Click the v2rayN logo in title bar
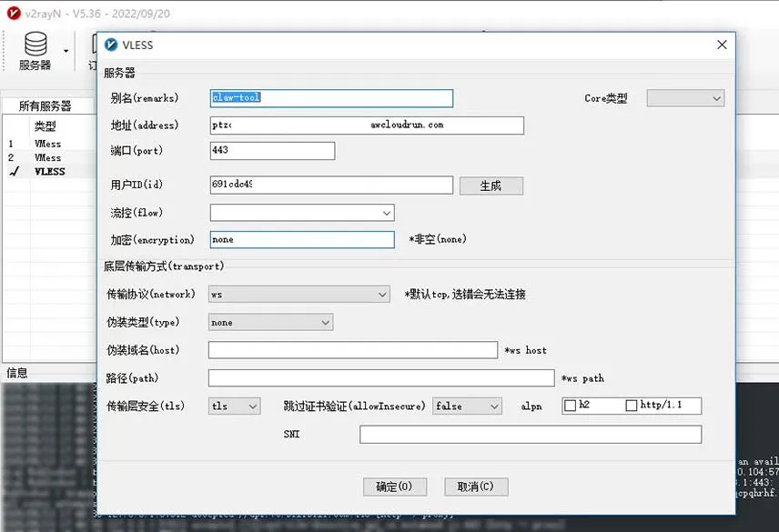Screen dimensions: 779x532 tap(14, 14)
